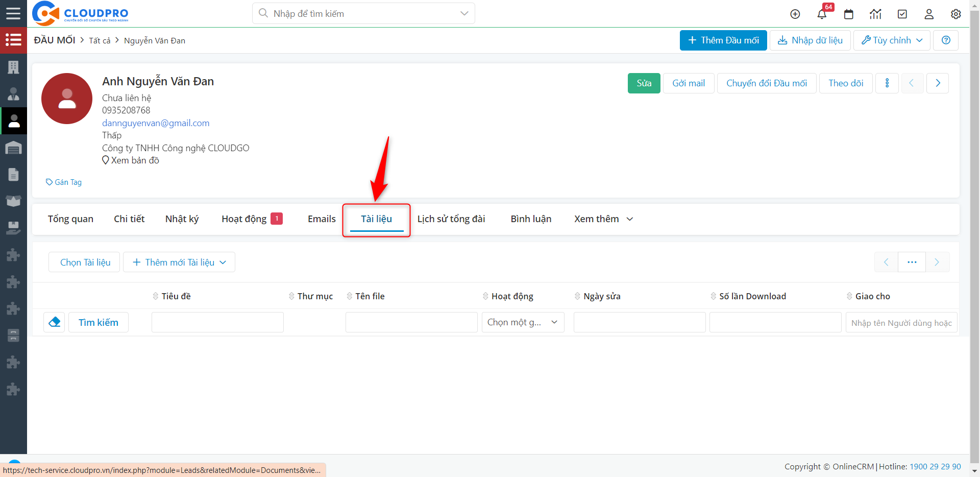The image size is (980, 477).
Task: Click the Tìm kiếm search button
Action: [99, 322]
